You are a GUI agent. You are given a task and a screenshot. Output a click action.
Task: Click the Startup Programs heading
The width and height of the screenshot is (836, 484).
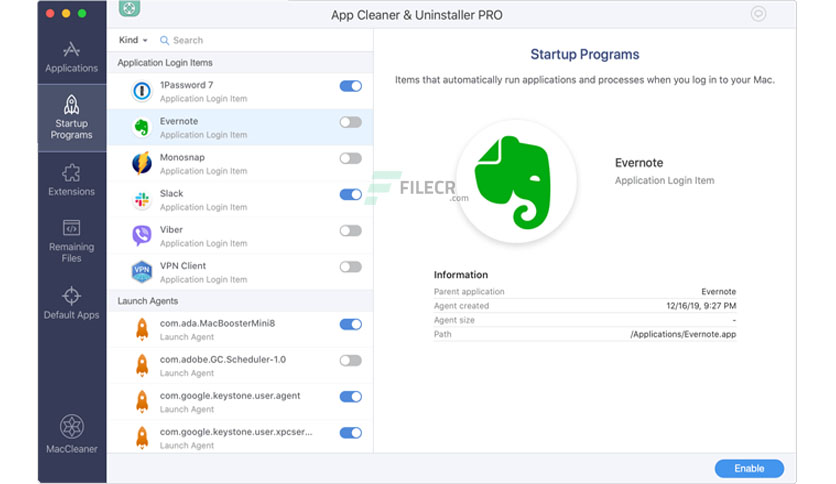pos(584,54)
